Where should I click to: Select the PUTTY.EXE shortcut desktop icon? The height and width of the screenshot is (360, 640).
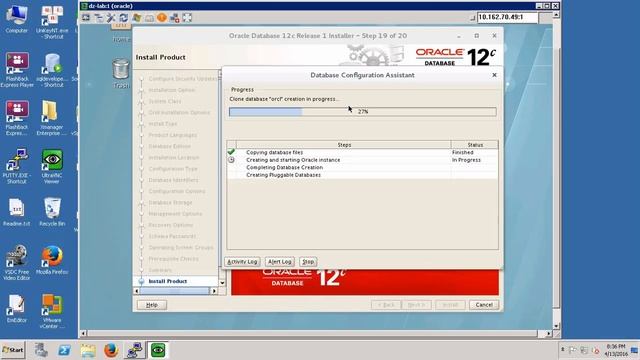(x=17, y=167)
